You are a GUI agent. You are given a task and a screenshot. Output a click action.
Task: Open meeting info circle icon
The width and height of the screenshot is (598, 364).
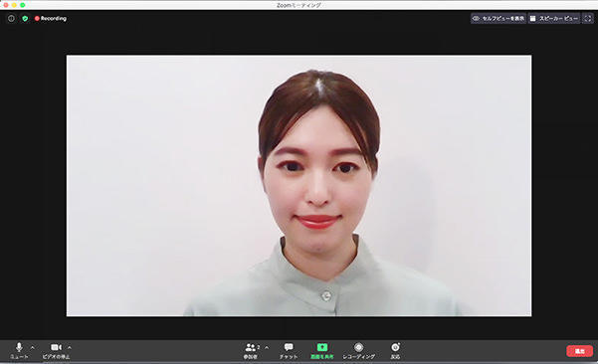[x=11, y=18]
